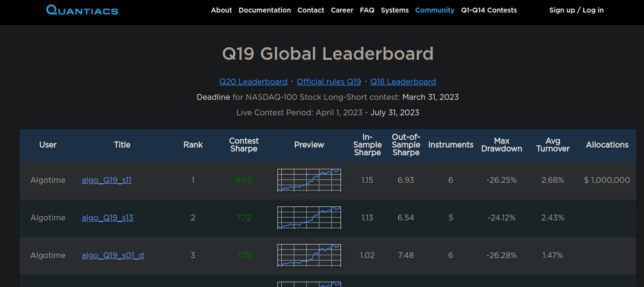Click the Instruments column header
Image resolution: width=644 pixels, height=287 pixels.
pyautogui.click(x=451, y=145)
